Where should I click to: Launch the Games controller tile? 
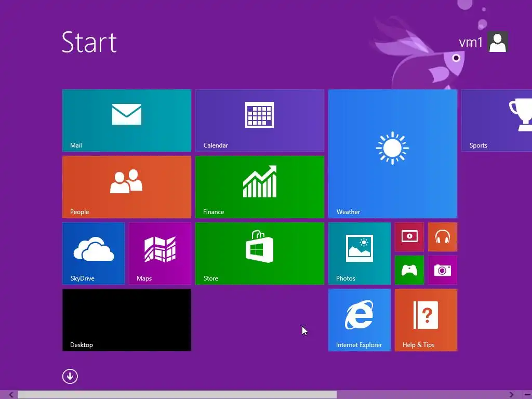(409, 270)
